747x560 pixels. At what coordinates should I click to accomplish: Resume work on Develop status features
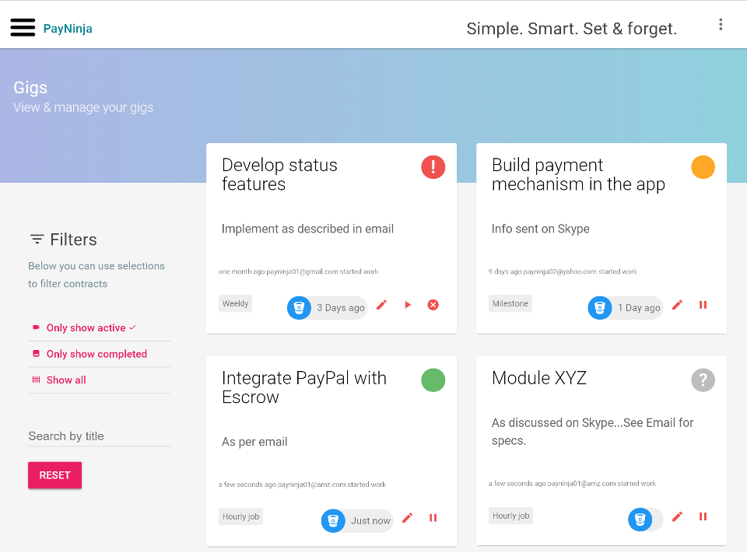pyautogui.click(x=408, y=305)
